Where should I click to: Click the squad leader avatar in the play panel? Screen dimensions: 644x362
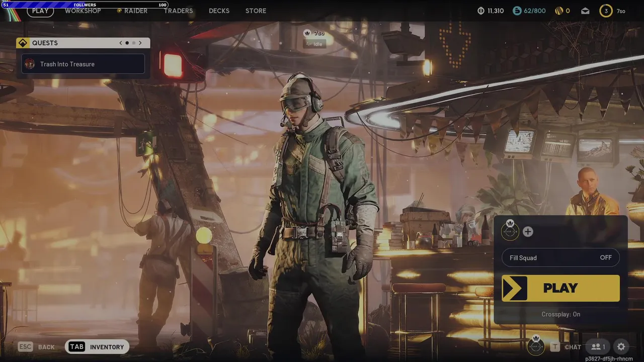(x=510, y=231)
